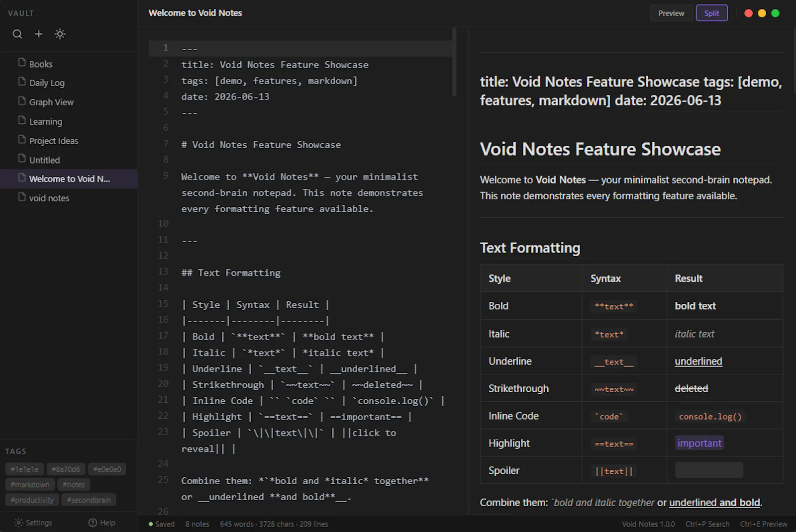Click 'Saved' status bar entry
The height and width of the screenshot is (532, 796).
pyautogui.click(x=161, y=524)
